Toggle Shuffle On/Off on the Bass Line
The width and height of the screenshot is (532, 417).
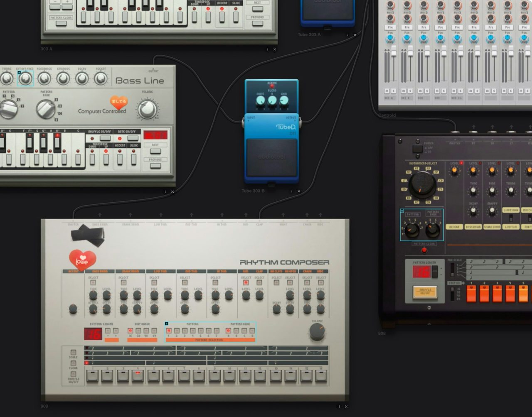(105, 138)
